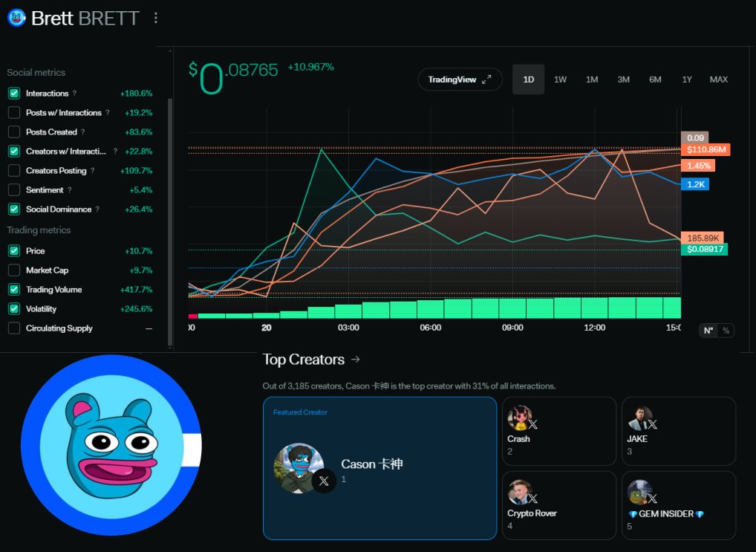Image resolution: width=756 pixels, height=552 pixels.
Task: Uncheck the Price metric checkbox
Action: [14, 251]
